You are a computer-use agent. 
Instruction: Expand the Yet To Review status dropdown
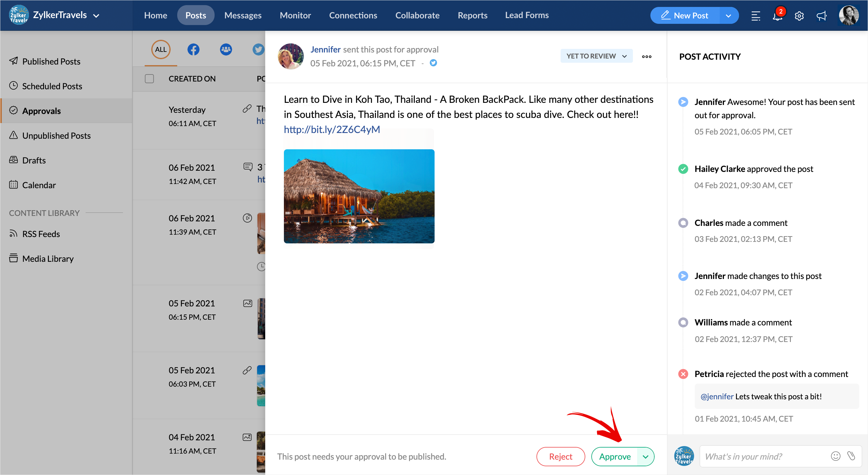point(596,56)
